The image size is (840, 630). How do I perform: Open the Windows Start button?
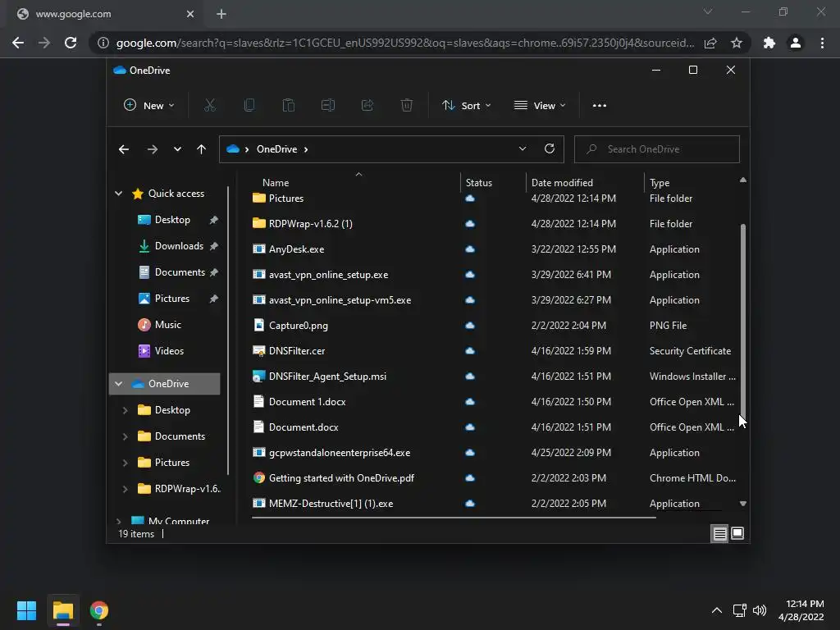coord(26,610)
